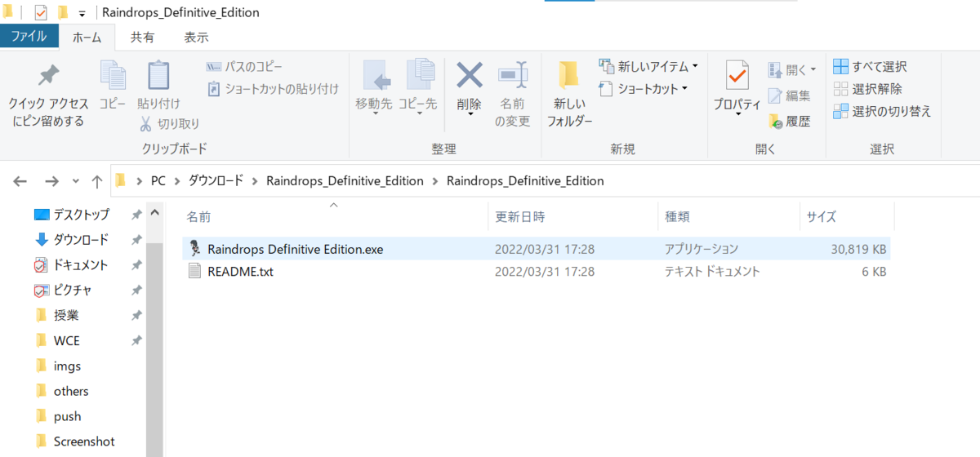The width and height of the screenshot is (980, 457).
Task: Click the README.txt document icon
Action: coord(194,271)
